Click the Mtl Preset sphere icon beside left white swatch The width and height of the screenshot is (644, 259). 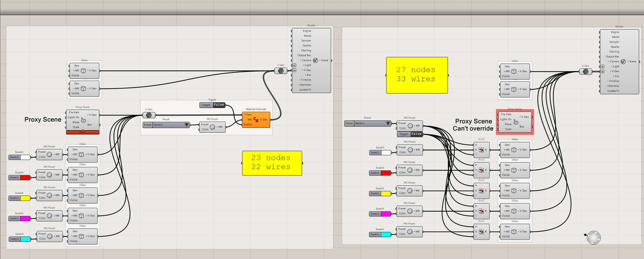pos(49,154)
